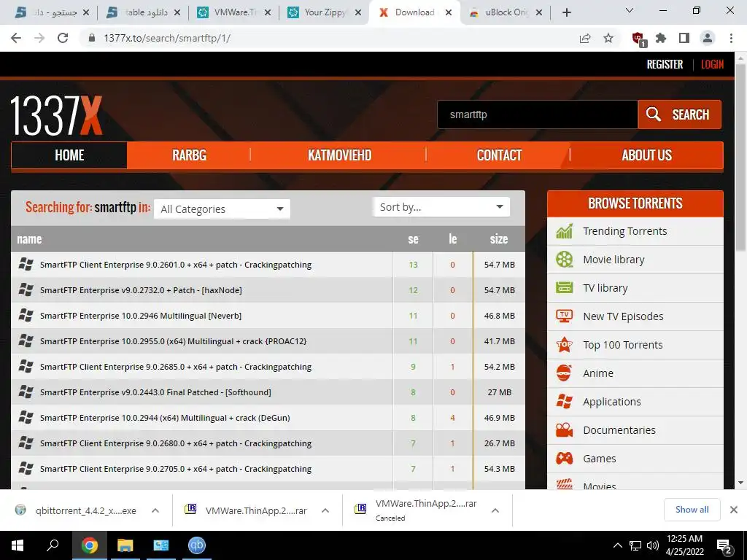The image size is (747, 560).
Task: Open the Chrome profile avatar
Action: click(x=708, y=38)
